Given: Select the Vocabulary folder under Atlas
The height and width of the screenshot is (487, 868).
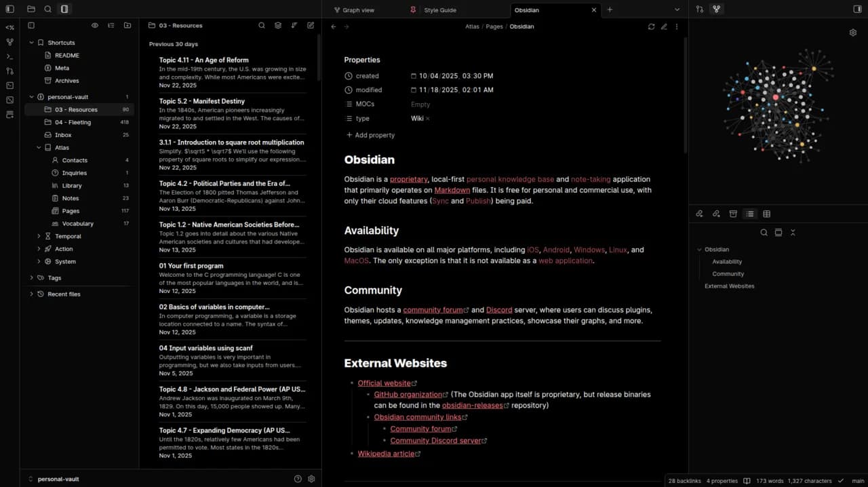Looking at the screenshot, I should [79, 223].
